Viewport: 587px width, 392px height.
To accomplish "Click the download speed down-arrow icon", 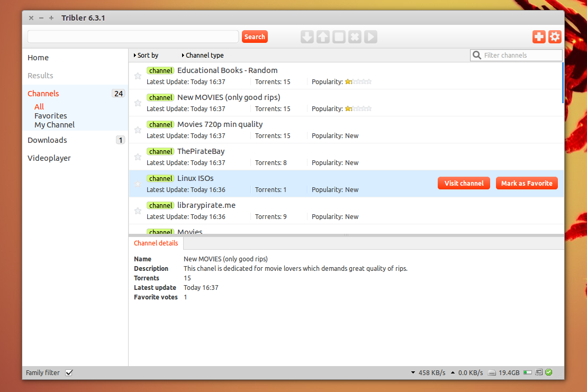I will (413, 372).
